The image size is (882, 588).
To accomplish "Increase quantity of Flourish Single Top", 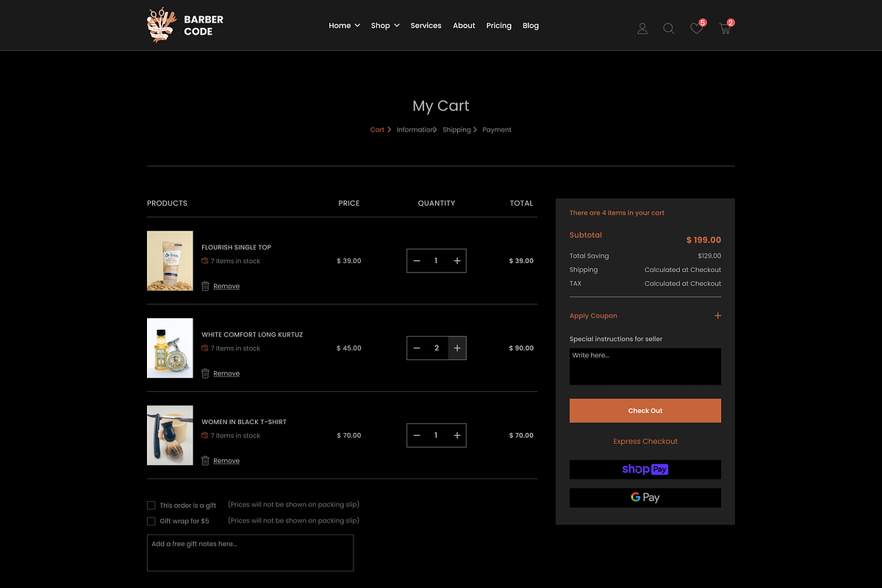I will [x=457, y=261].
